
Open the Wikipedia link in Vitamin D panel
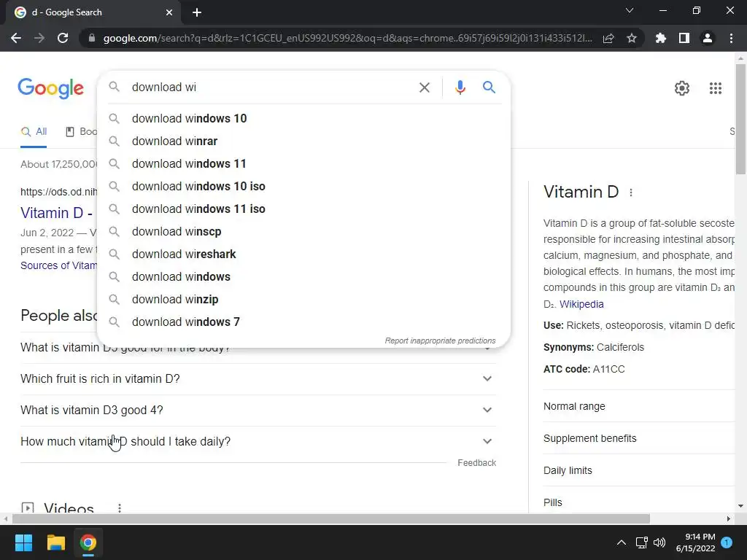(581, 304)
